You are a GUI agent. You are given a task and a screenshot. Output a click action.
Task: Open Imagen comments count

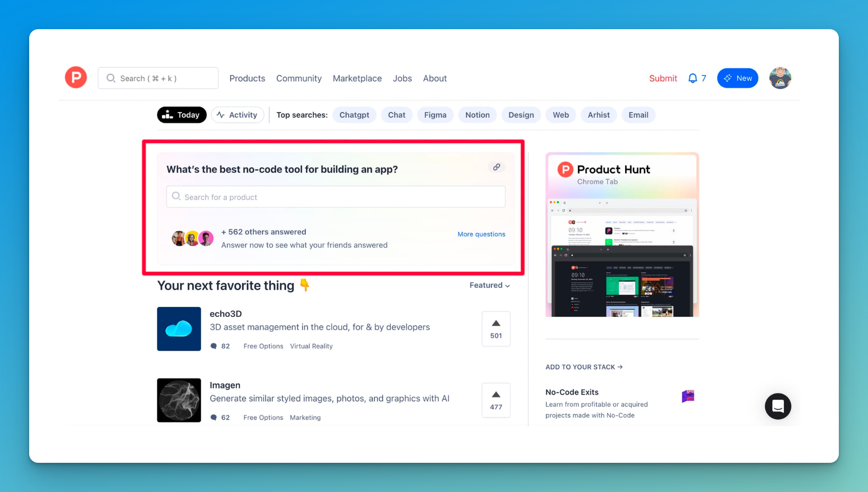[220, 418]
